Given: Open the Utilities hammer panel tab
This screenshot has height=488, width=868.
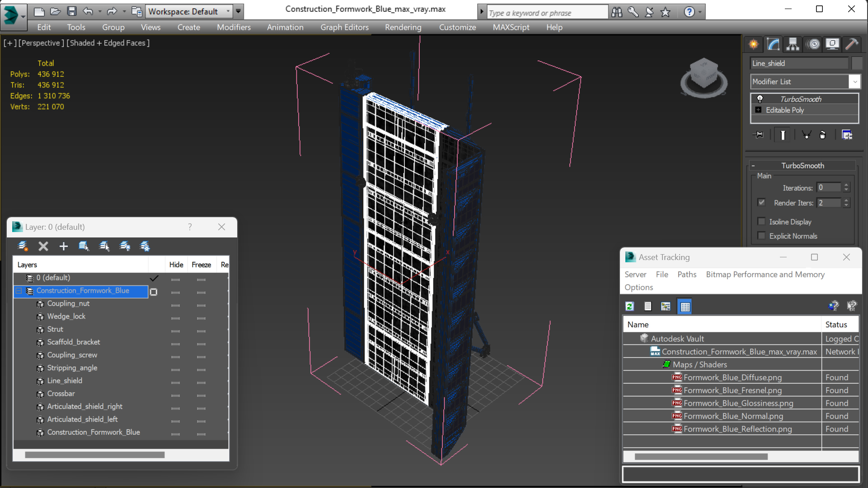Looking at the screenshot, I should pos(852,44).
